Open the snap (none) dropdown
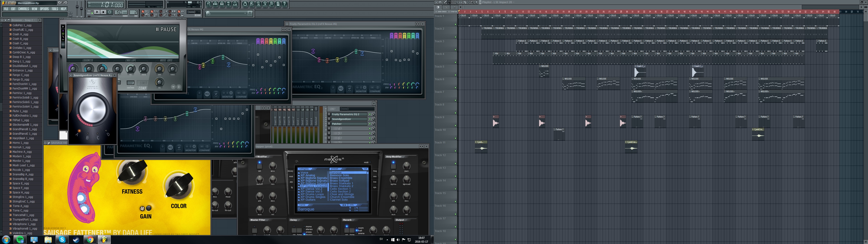 [x=194, y=12]
